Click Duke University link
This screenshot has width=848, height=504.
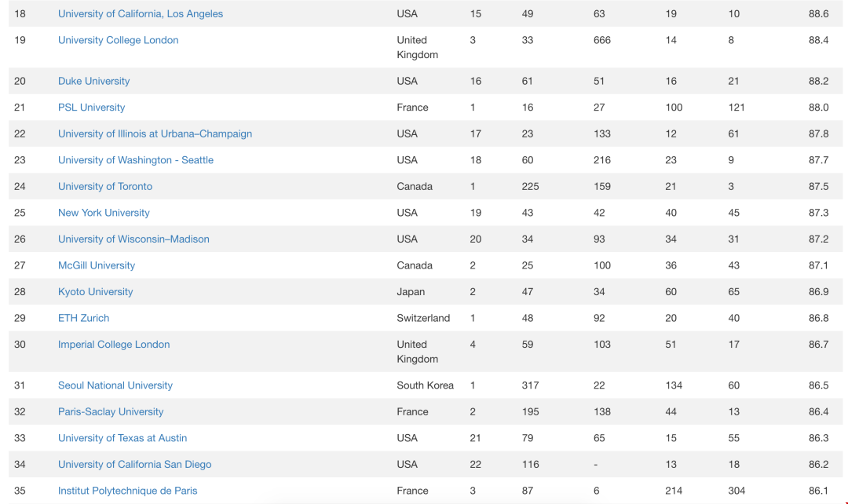click(x=93, y=81)
